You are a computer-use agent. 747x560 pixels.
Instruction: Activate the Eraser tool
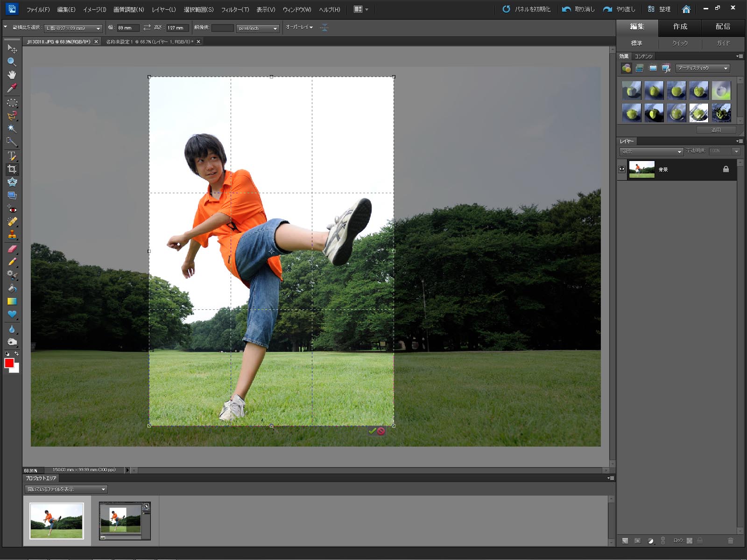pyautogui.click(x=12, y=249)
